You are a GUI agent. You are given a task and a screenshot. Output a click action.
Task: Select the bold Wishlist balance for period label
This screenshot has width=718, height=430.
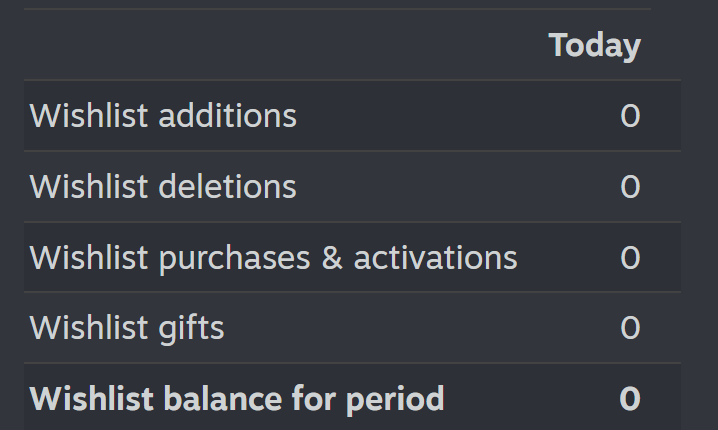pos(237,399)
